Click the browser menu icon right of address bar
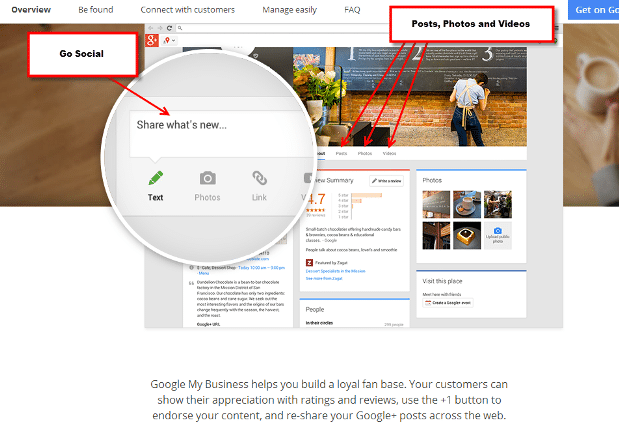Image resolution: width=619 pixels, height=423 pixels. coord(557,28)
